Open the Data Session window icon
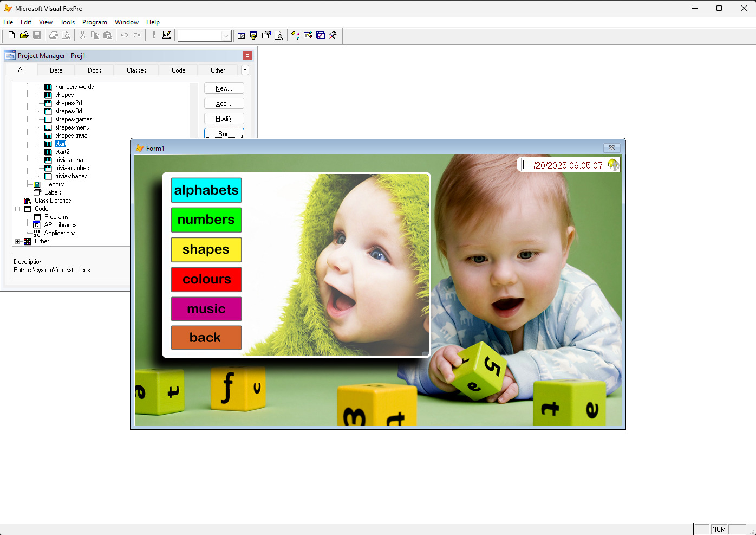Viewport: 756px width, 535px height. pos(253,35)
